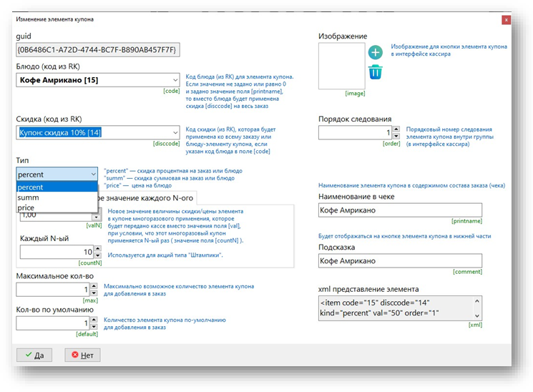Collapse the Тип combo box arrow
533x392 pixels.
94,175
